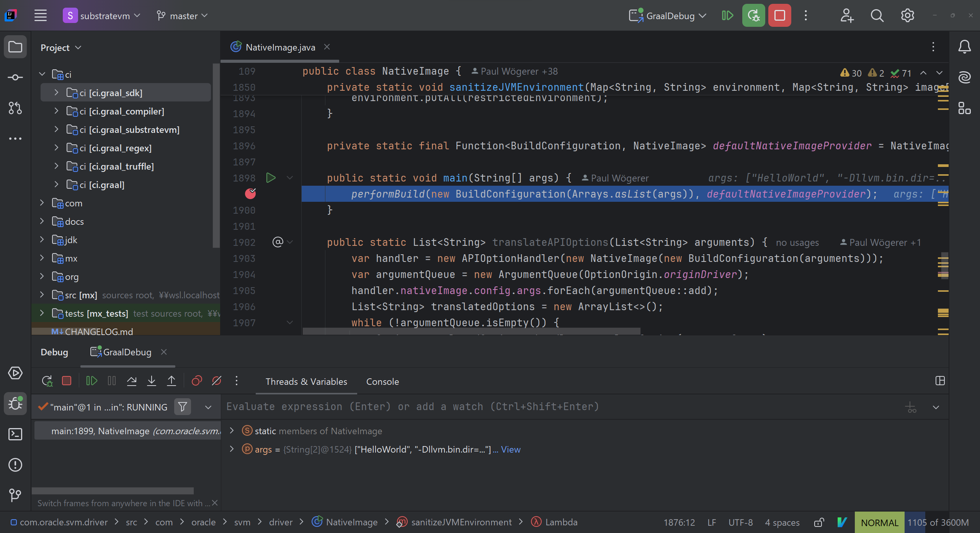Viewport: 980px width, 533px height.
Task: Click Step Out in debug toolbar
Action: point(171,381)
